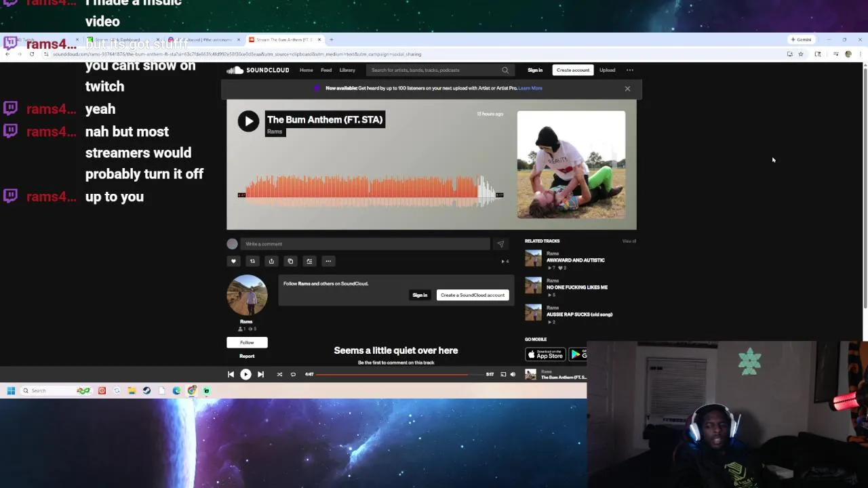This screenshot has width=868, height=488.
Task: Open the More options dots under the comment box
Action: [x=328, y=261]
